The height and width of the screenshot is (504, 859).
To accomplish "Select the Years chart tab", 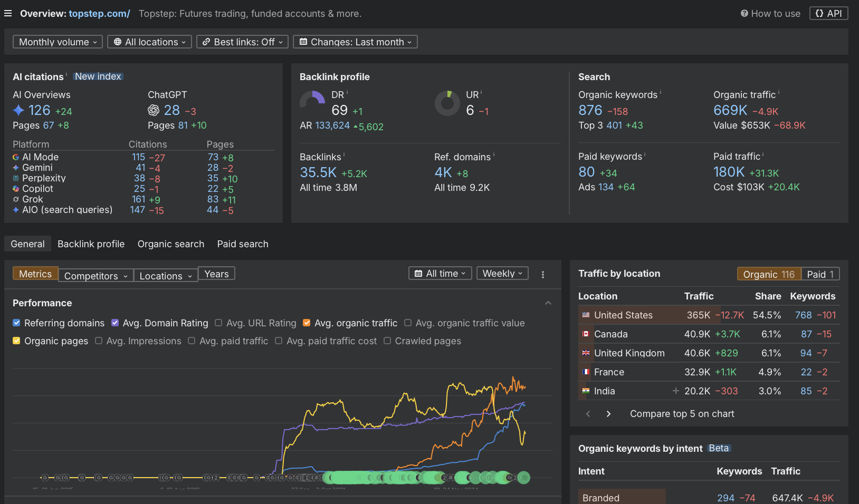I will coord(216,274).
